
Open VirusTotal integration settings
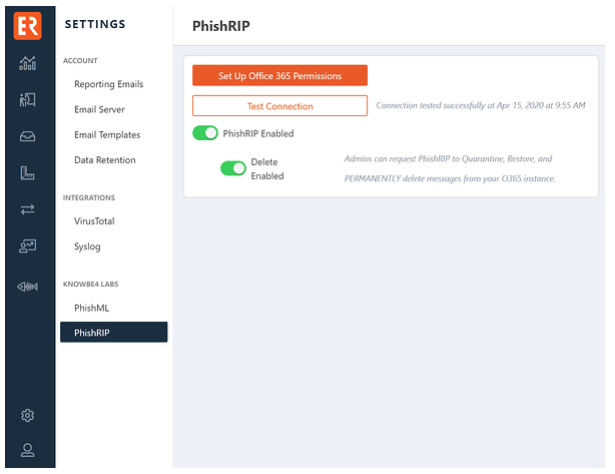pyautogui.click(x=94, y=221)
